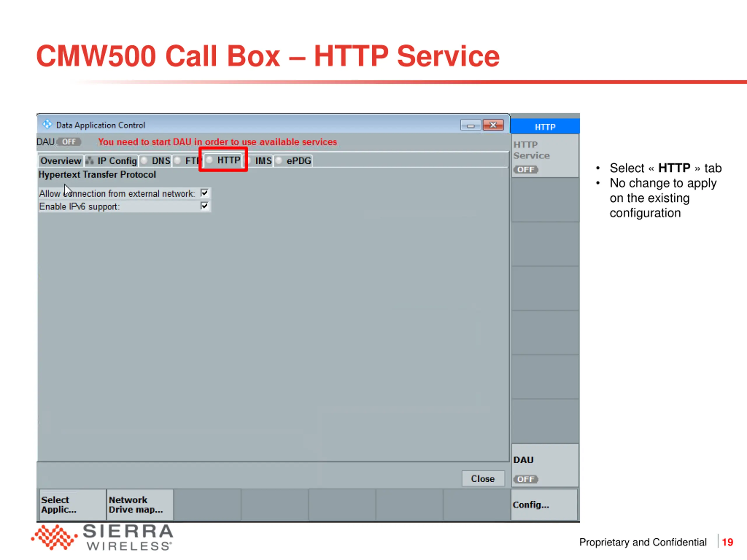Click the DAU start warning message

click(217, 142)
